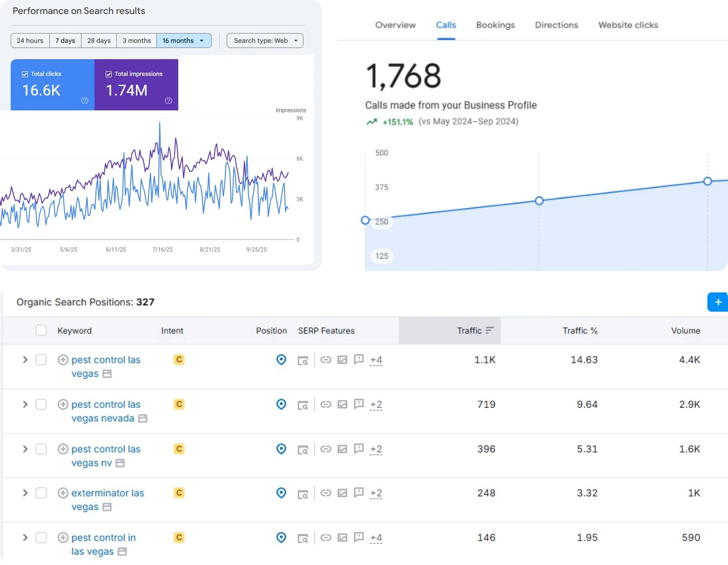Viewport: 728px width, 565px height.
Task: Open SERP snapshot icon after pest control las vegas nevada
Action: click(x=143, y=418)
